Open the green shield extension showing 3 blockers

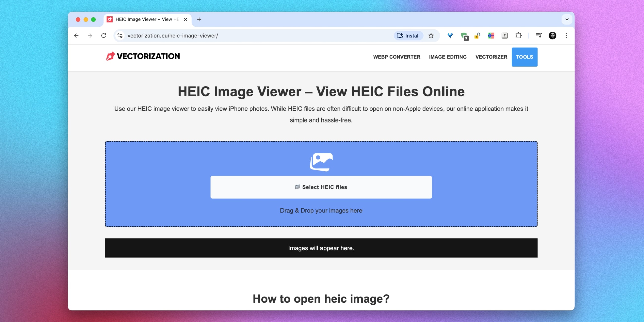tap(464, 36)
